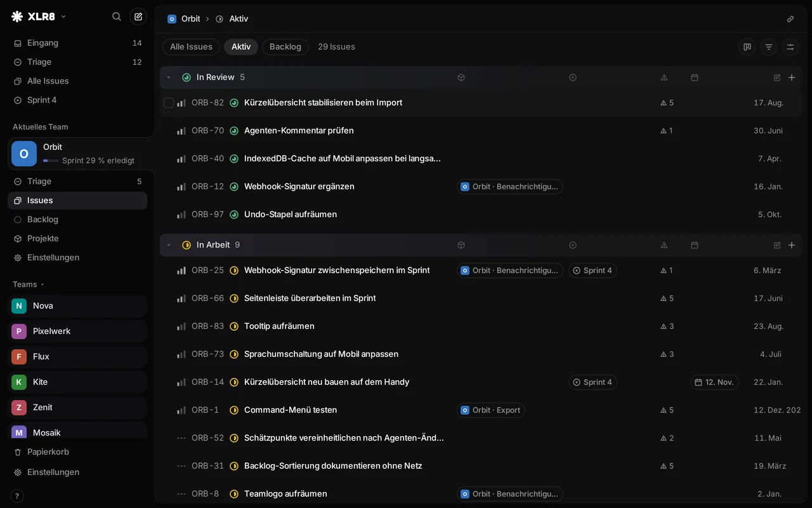The width and height of the screenshot is (812, 508).
Task: Click the plus icon in In Arbeit header
Action: click(792, 245)
